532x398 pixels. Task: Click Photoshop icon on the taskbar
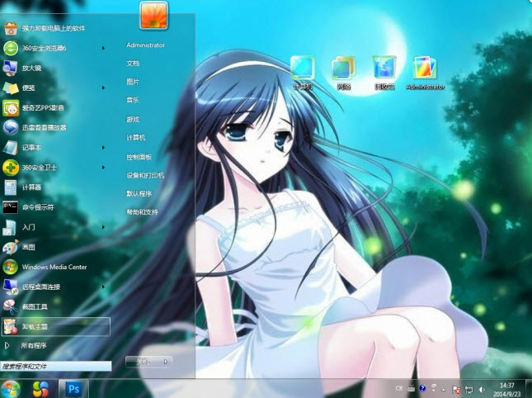coord(74,386)
